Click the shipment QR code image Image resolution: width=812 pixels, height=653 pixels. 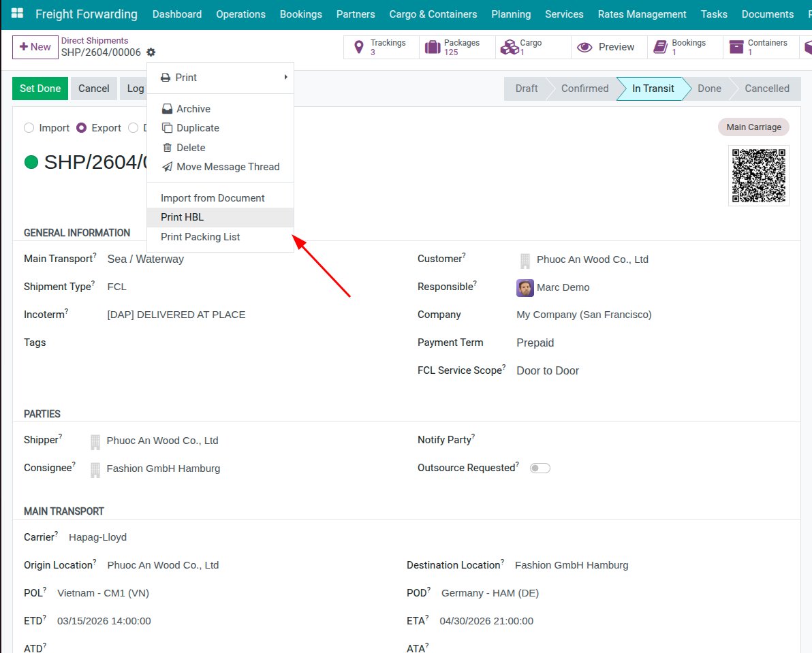pos(758,176)
